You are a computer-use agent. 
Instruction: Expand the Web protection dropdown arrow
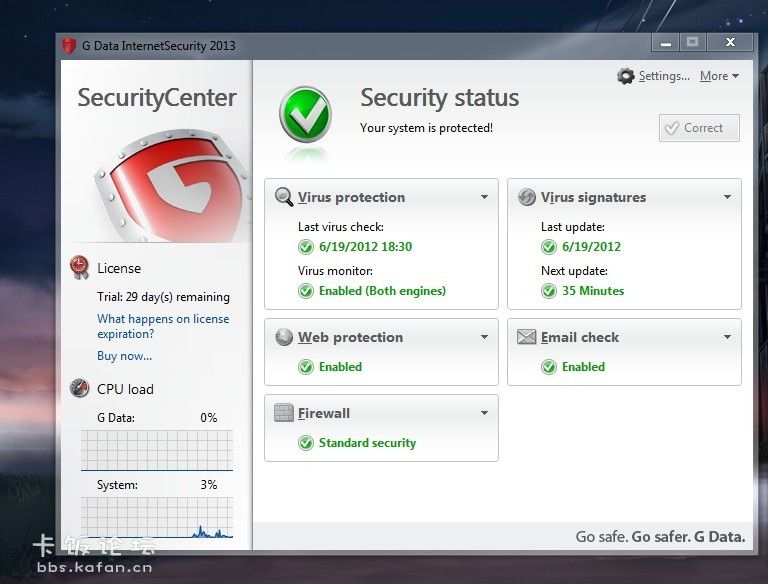coord(484,337)
